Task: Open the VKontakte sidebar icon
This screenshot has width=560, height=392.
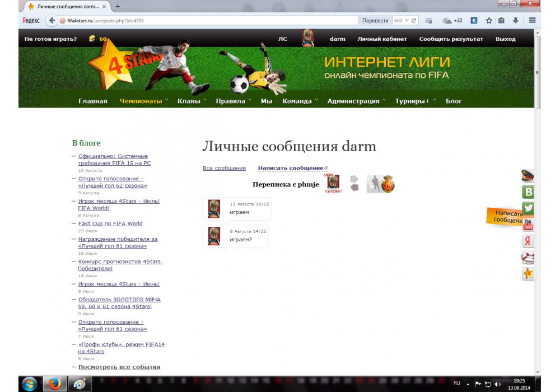Action: point(528,193)
